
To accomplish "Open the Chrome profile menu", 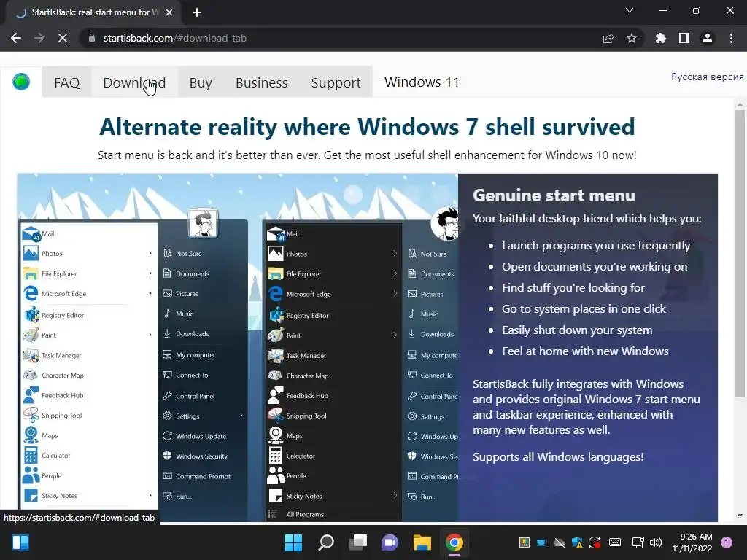I will 708,38.
